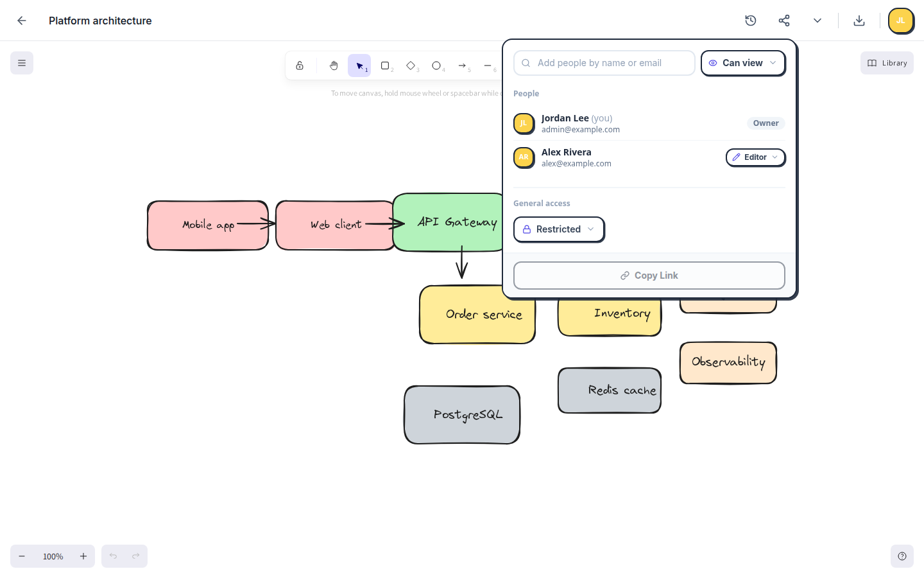The image size is (924, 578).
Task: Click Jordan Lee's Owner badge
Action: [x=766, y=123]
